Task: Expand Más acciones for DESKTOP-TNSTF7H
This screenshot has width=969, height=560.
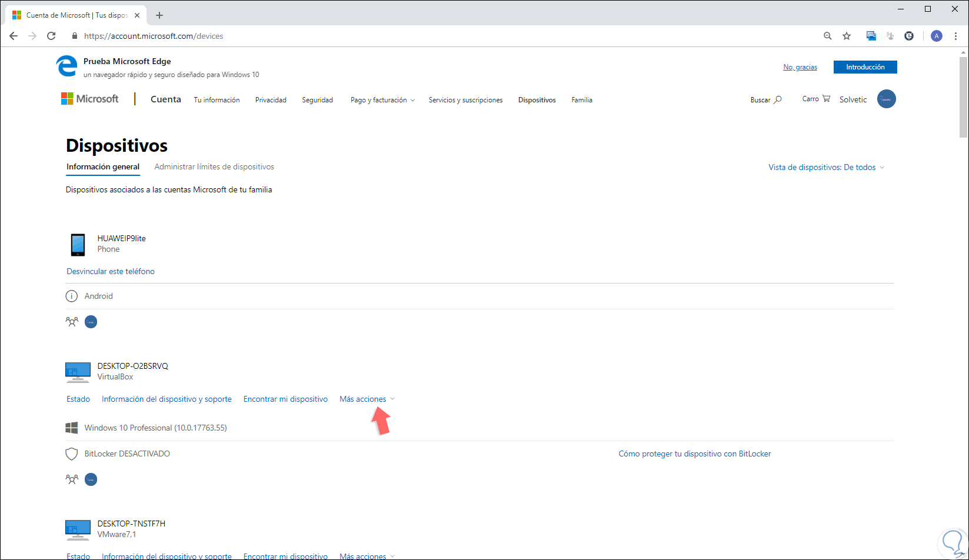Action: point(367,556)
